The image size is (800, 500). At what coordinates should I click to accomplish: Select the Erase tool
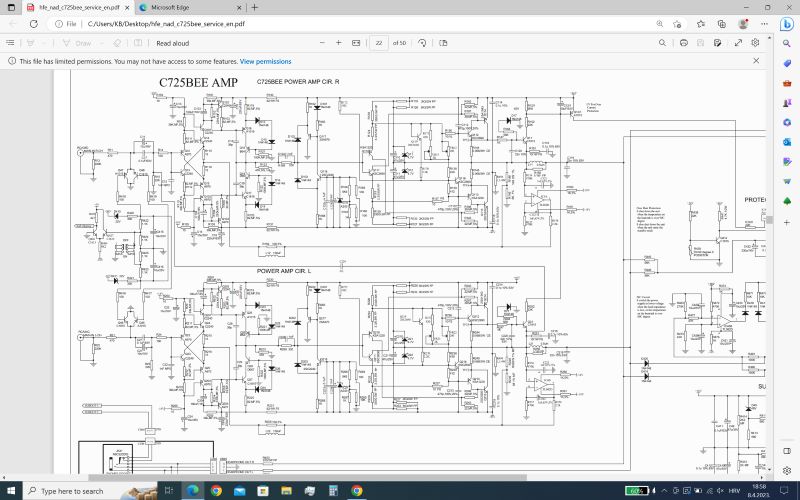pyautogui.click(x=117, y=43)
